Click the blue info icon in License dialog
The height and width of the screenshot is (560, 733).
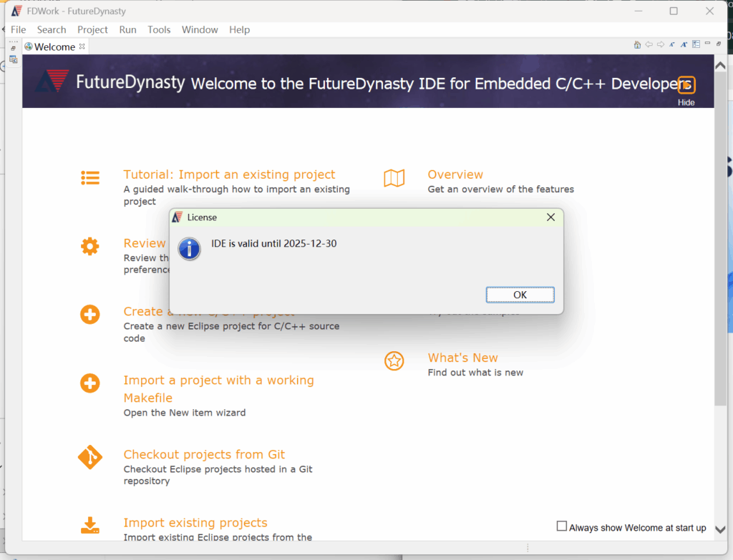pyautogui.click(x=189, y=249)
